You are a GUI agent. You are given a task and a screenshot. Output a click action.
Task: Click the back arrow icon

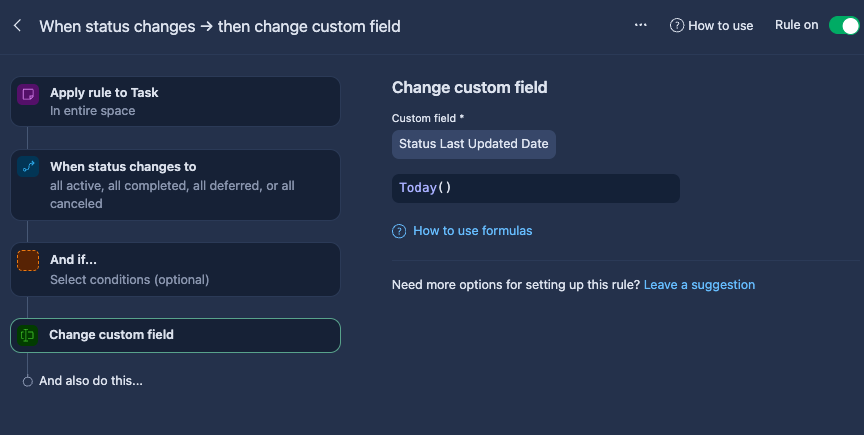(17, 26)
